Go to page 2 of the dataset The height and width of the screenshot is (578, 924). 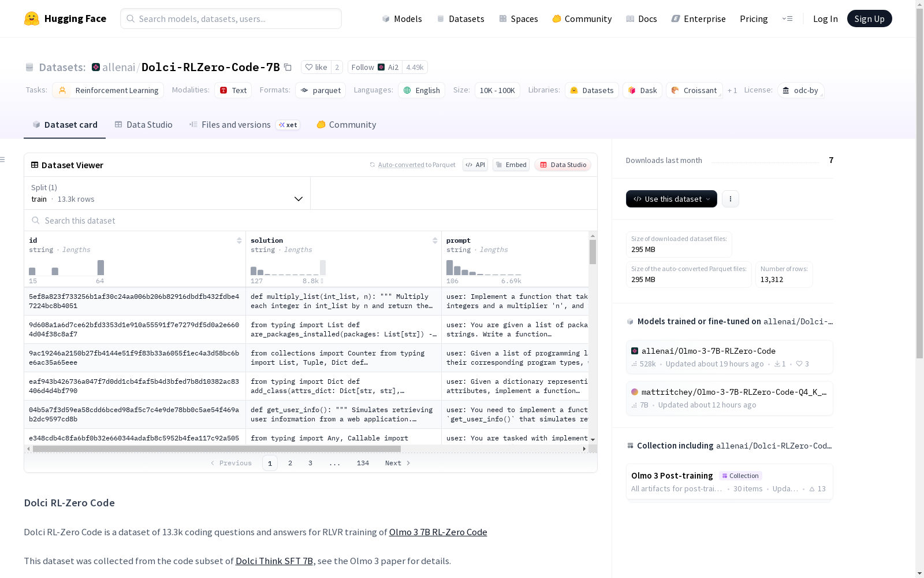[290, 463]
